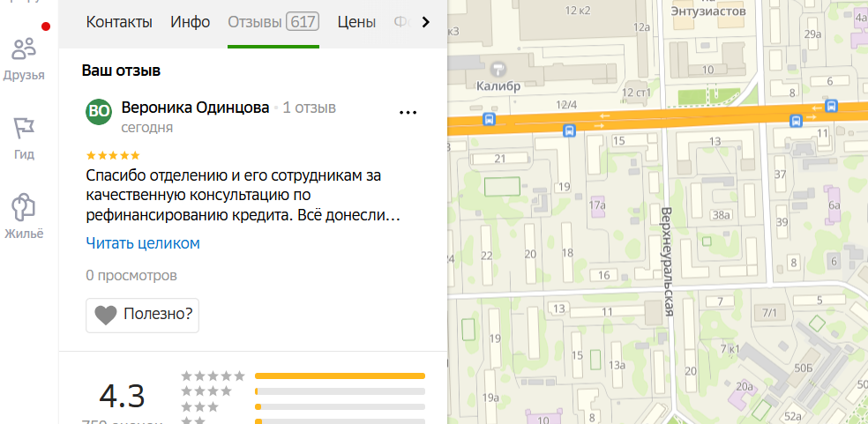The width and height of the screenshot is (868, 424).
Task: Open the three-dot review options menu
Action: [x=408, y=112]
